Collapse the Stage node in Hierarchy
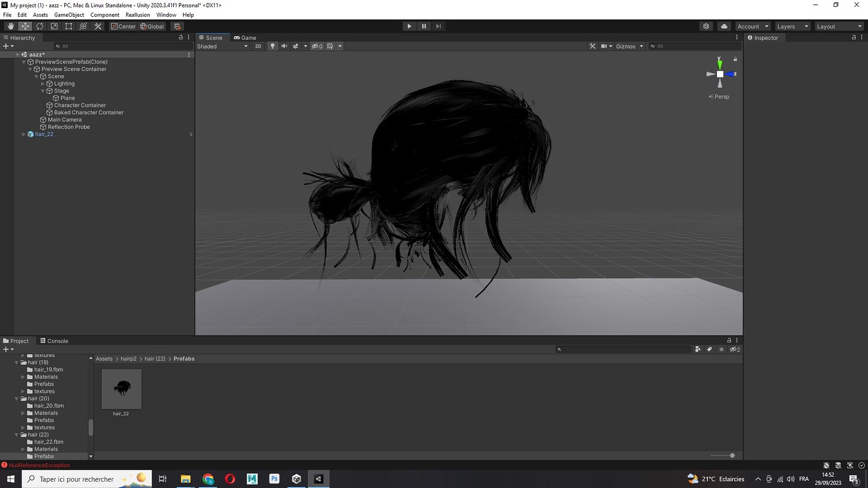Viewport: 868px width, 488px height. coord(43,91)
